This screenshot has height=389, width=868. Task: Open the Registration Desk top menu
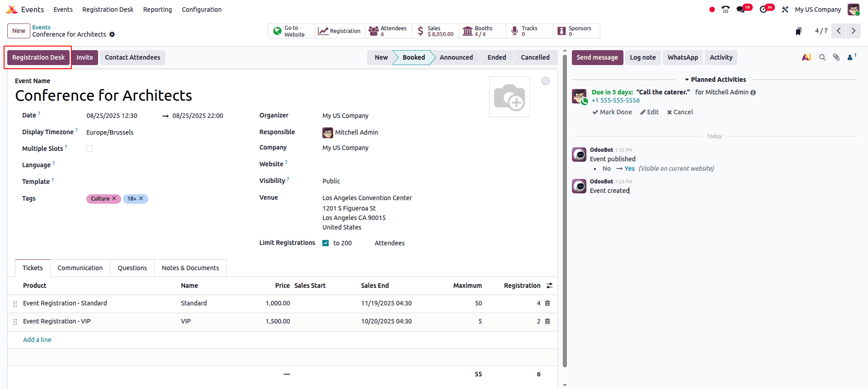coord(108,9)
